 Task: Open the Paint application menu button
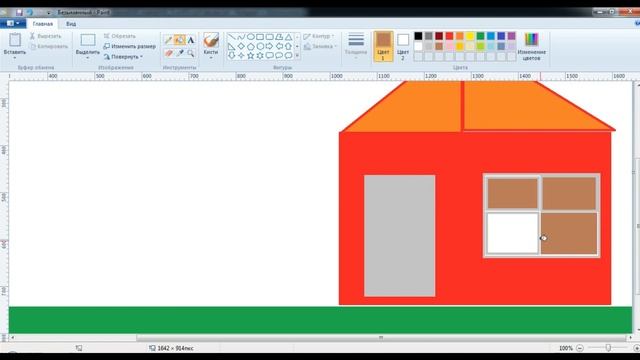click(13, 24)
